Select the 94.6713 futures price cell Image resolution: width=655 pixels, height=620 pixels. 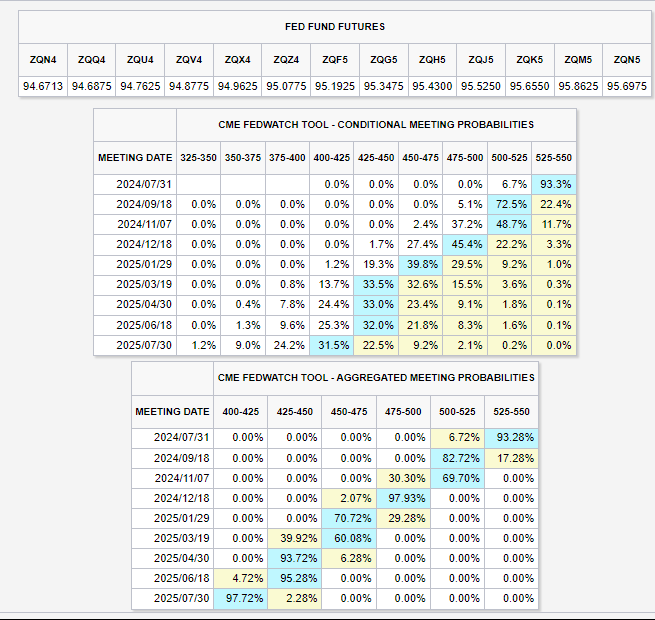(x=43, y=86)
